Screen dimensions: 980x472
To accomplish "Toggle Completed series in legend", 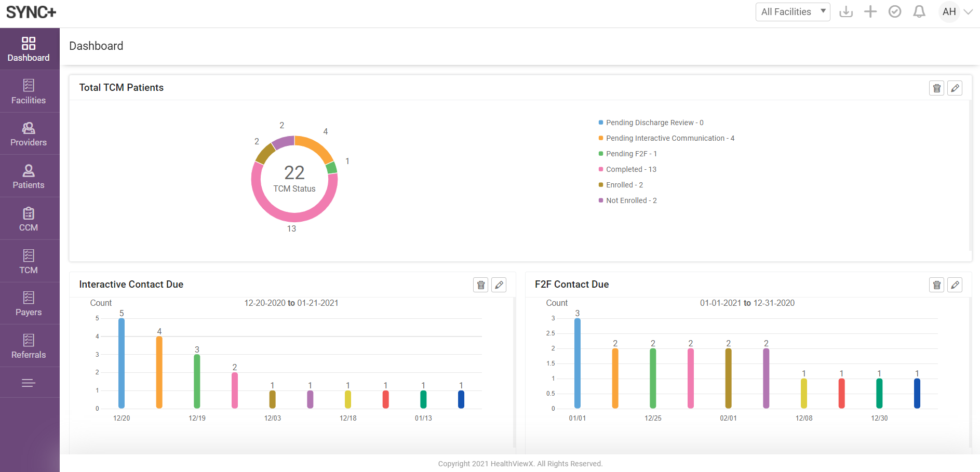I will coord(630,169).
